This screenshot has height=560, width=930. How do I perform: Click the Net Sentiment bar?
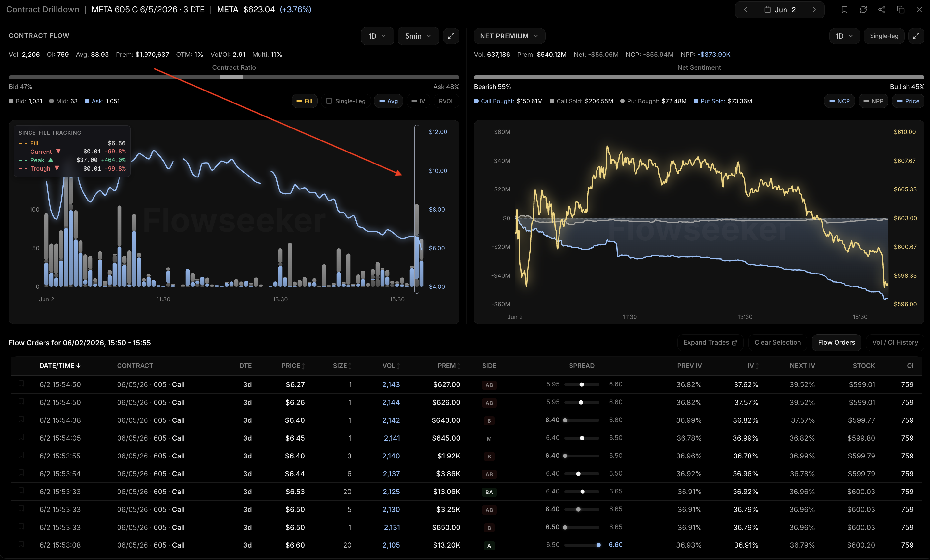click(x=699, y=77)
